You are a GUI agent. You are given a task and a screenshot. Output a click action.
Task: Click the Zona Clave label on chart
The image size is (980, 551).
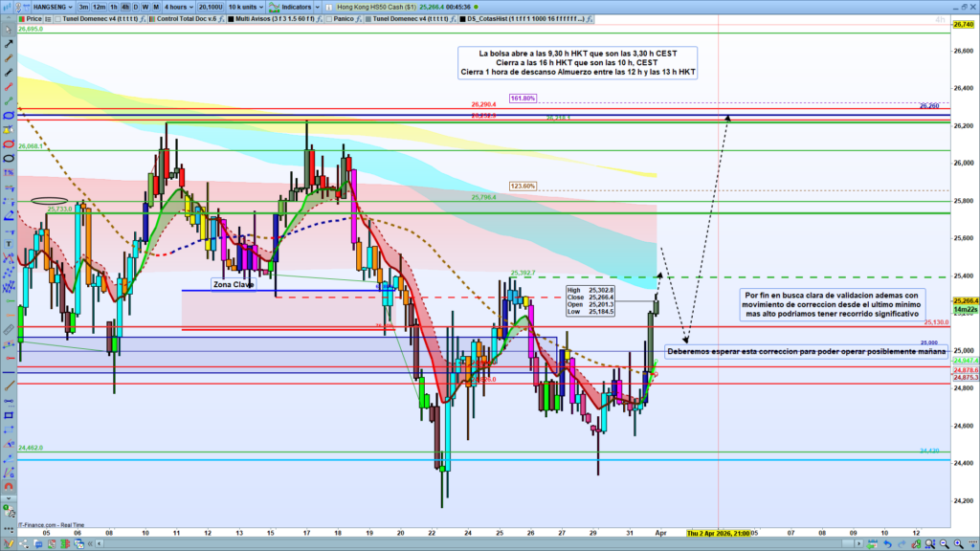[234, 284]
